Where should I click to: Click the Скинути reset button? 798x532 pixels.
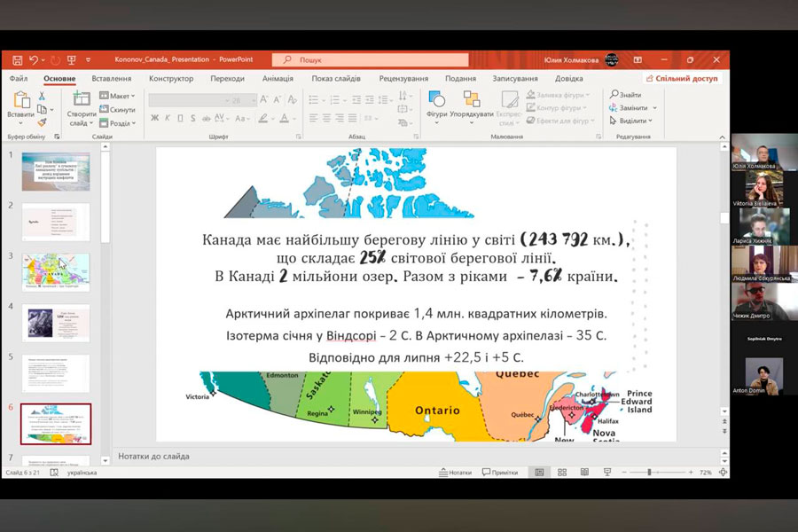pyautogui.click(x=117, y=109)
